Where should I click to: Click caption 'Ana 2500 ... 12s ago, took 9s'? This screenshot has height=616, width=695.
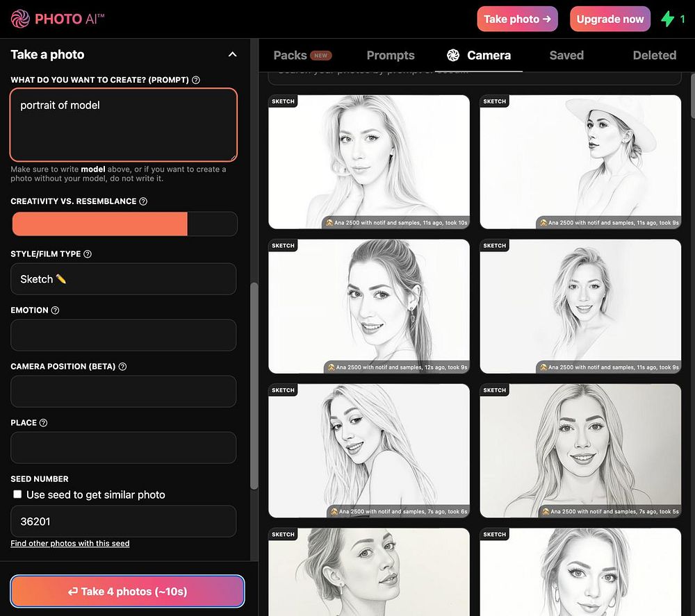click(x=397, y=367)
